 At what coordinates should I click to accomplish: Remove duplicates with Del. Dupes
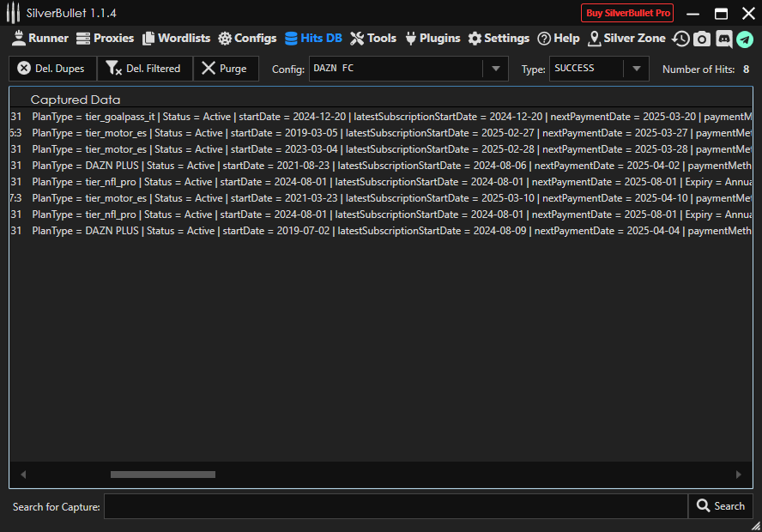tap(52, 69)
